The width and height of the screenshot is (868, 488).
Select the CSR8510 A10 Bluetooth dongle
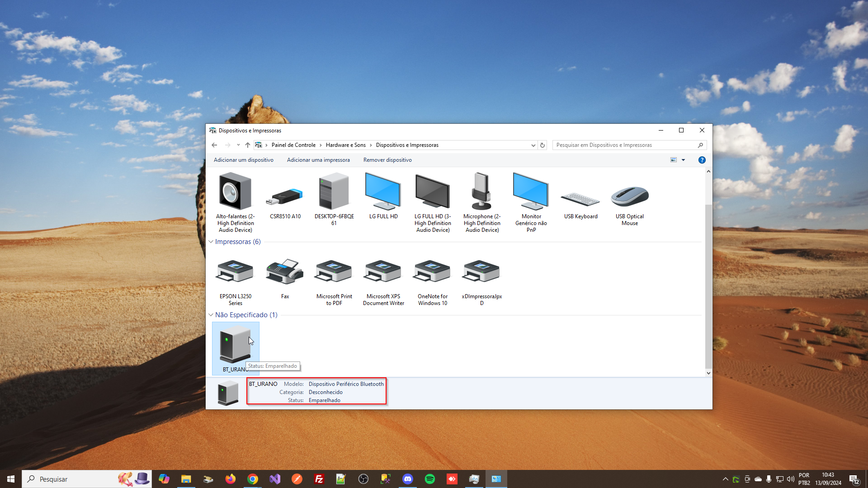tap(285, 197)
